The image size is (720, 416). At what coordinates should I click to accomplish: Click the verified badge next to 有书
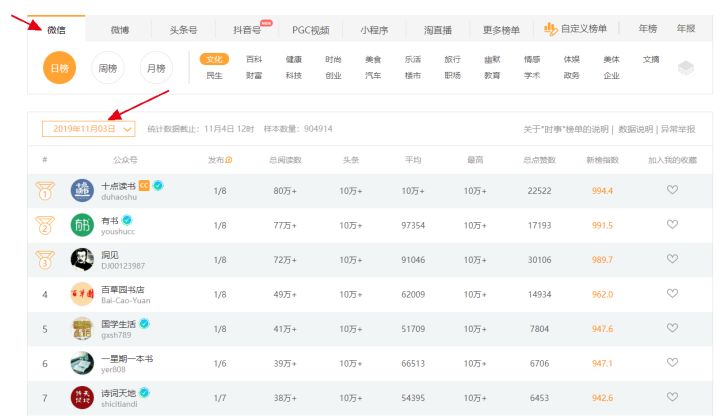tap(127, 220)
